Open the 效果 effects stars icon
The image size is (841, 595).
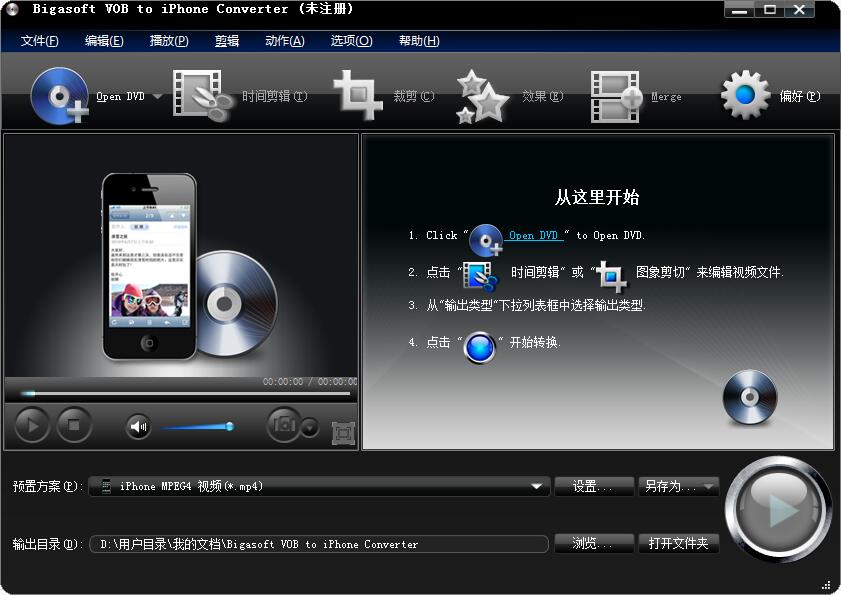(x=483, y=96)
